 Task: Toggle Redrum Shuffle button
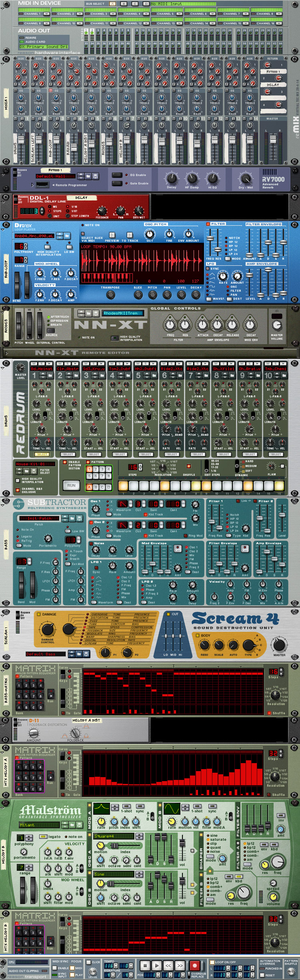click(188, 466)
